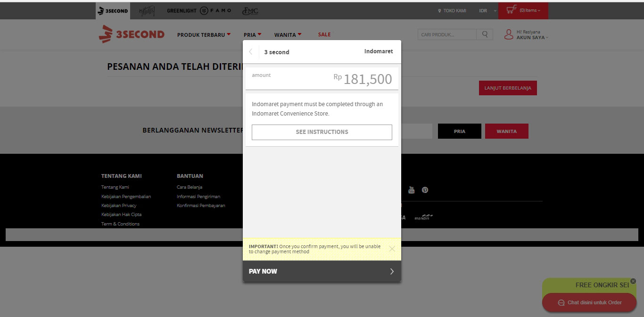This screenshot has height=317, width=644.
Task: Open the YouTube social icon
Action: (411, 190)
